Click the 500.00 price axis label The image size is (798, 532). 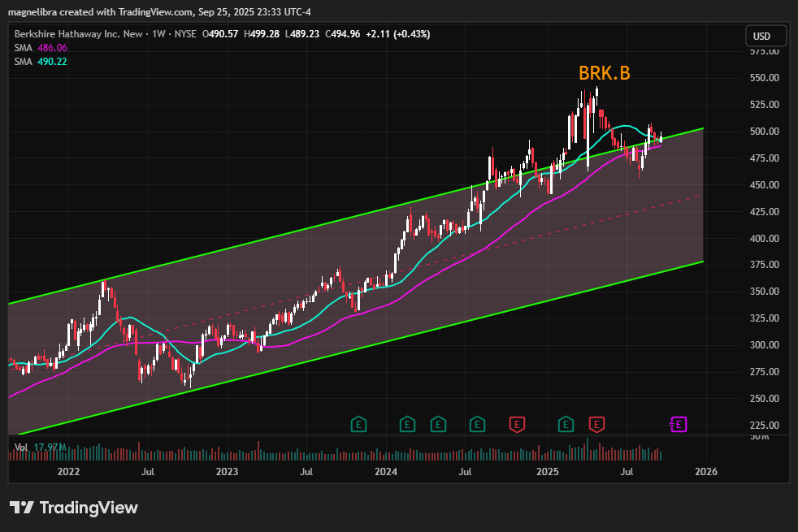pos(765,132)
